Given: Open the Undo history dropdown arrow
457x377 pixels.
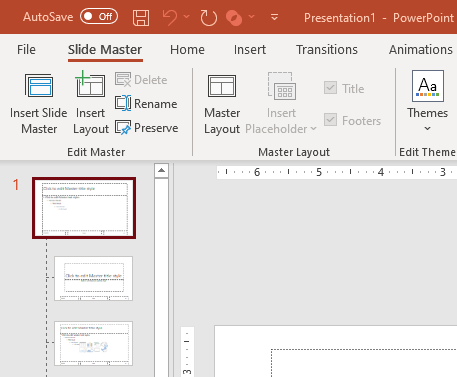Looking at the screenshot, I should [x=186, y=17].
